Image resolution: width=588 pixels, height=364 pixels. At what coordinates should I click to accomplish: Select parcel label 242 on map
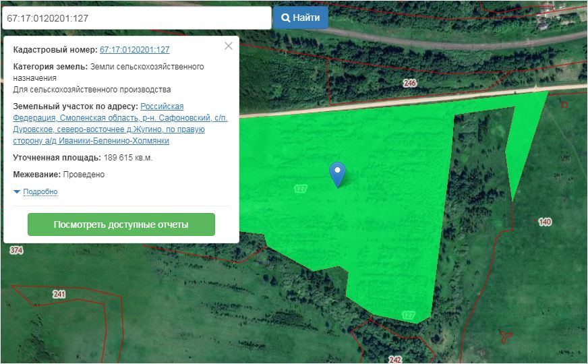pos(395,360)
